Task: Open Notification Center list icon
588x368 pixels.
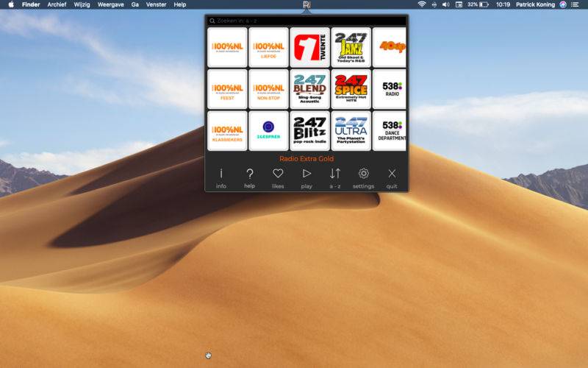Action: click(575, 4)
